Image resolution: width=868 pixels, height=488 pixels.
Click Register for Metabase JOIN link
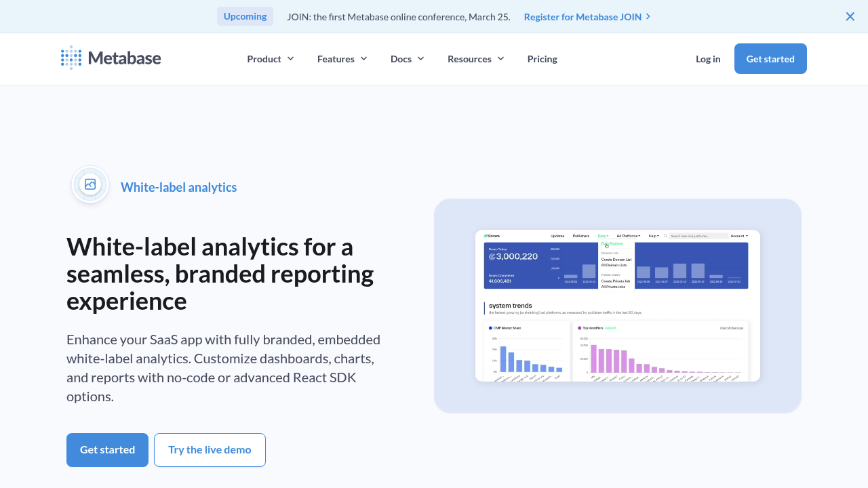583,17
